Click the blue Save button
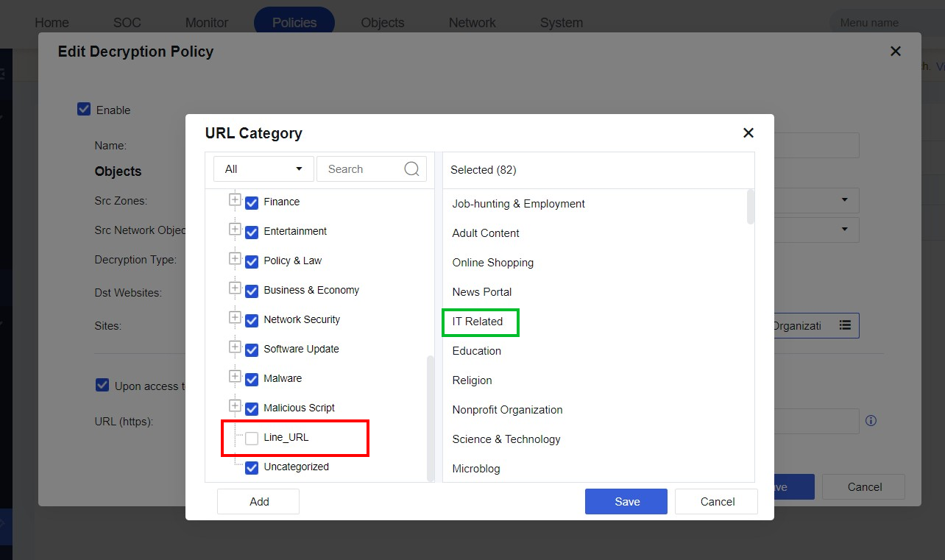 (x=626, y=501)
